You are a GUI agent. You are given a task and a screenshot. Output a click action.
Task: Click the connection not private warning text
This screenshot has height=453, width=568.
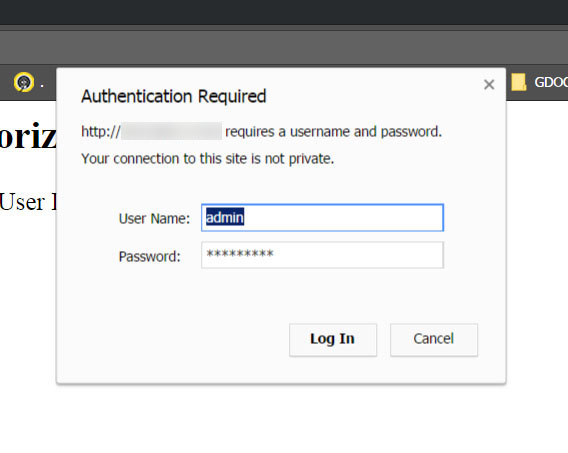[208, 159]
